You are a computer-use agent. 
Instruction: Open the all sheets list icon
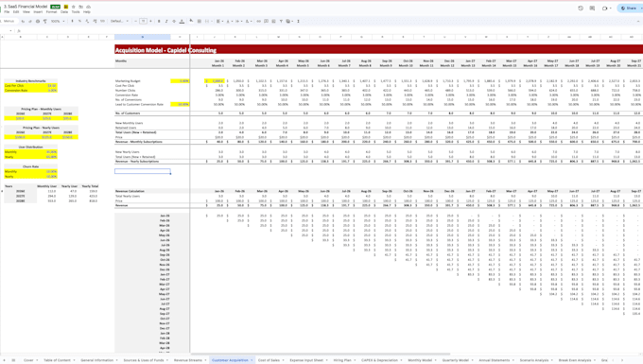point(13,360)
